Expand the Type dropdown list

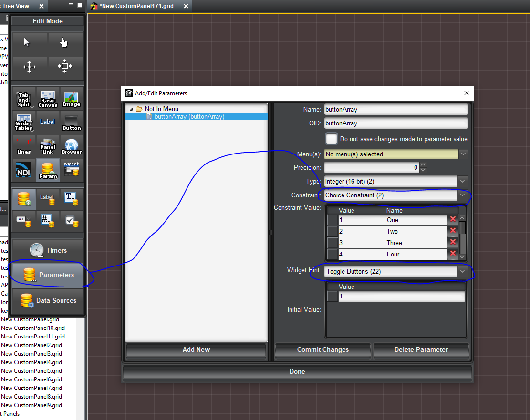[x=462, y=181]
